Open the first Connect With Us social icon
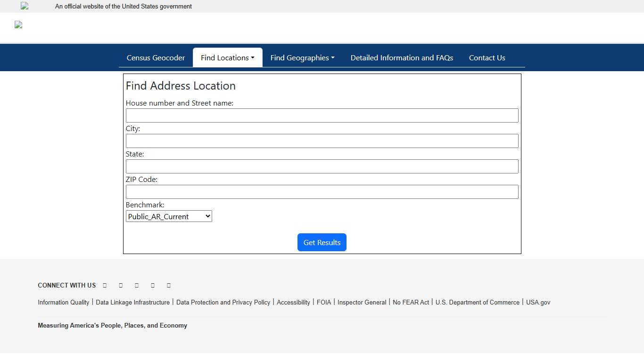 (x=105, y=285)
